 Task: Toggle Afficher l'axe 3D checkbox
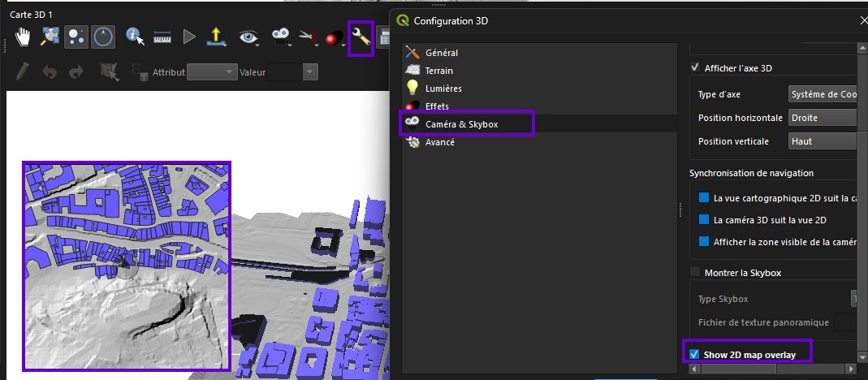(695, 68)
